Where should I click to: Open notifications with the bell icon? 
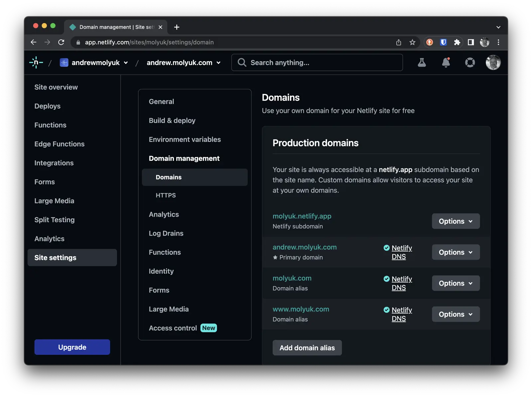click(445, 63)
